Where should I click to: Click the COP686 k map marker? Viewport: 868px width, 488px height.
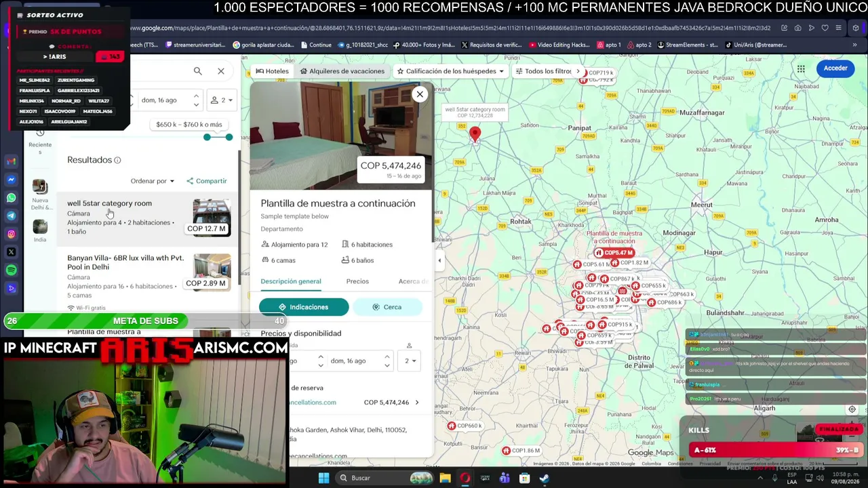coord(664,302)
